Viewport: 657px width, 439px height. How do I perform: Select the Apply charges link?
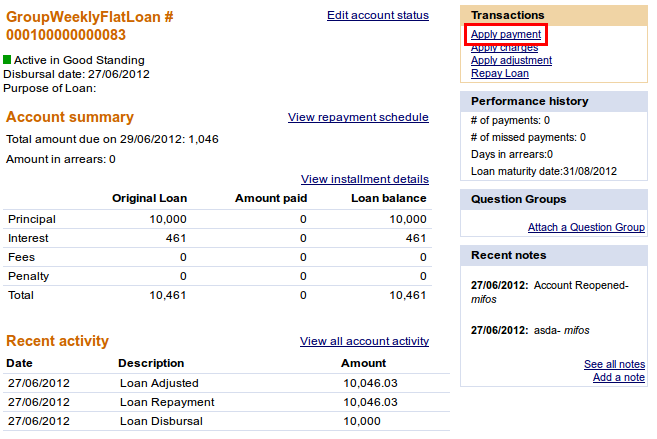point(504,48)
